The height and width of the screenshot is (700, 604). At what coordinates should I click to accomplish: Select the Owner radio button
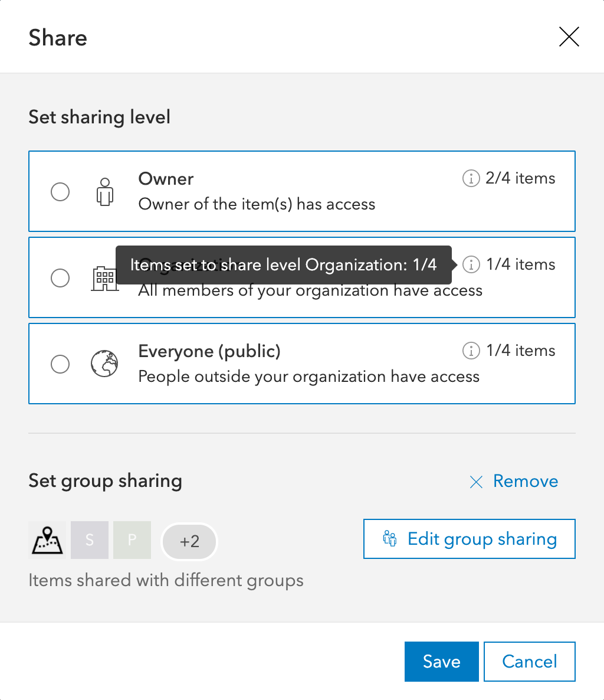coord(60,192)
